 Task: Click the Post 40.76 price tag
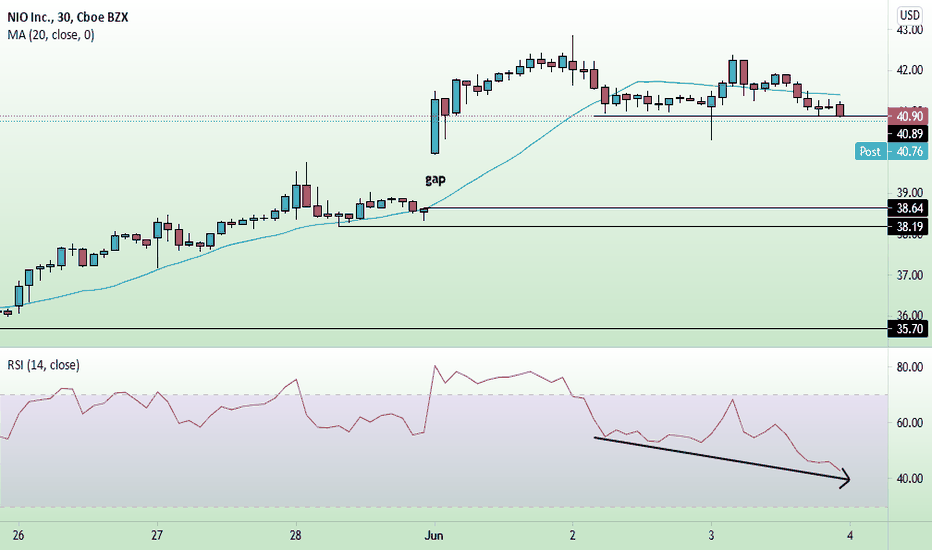tap(892, 151)
